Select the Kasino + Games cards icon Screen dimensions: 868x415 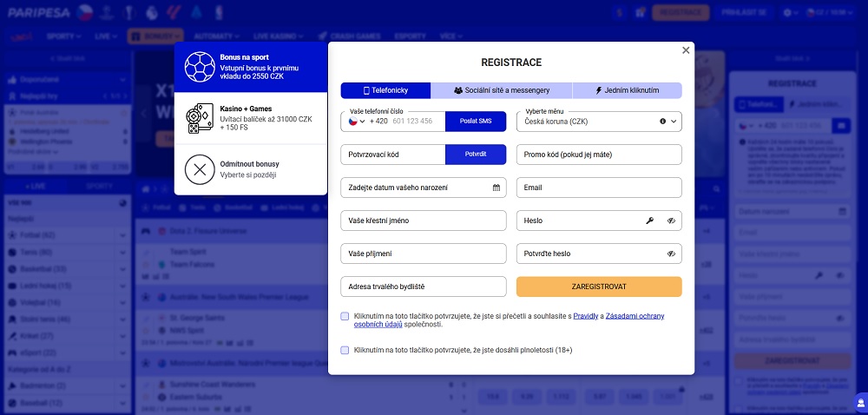tap(201, 118)
